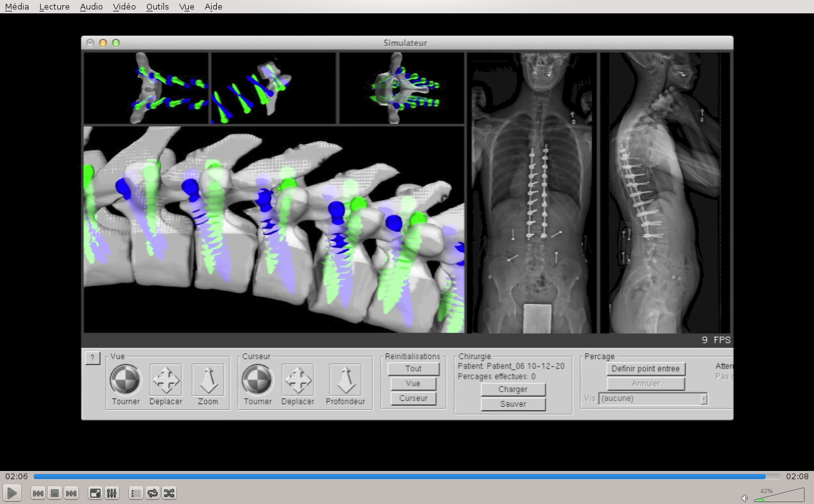Click the greyed Annuler button
The height and width of the screenshot is (504, 814).
click(645, 383)
